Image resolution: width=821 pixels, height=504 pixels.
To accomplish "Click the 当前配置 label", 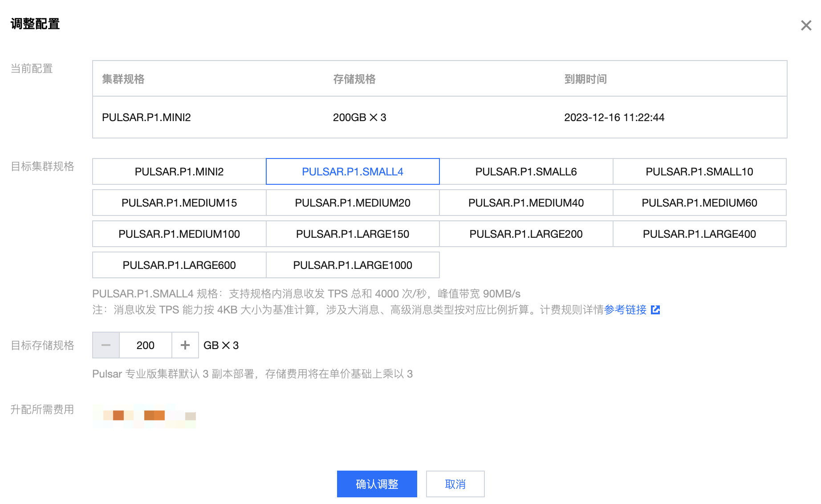I will 32,69.
